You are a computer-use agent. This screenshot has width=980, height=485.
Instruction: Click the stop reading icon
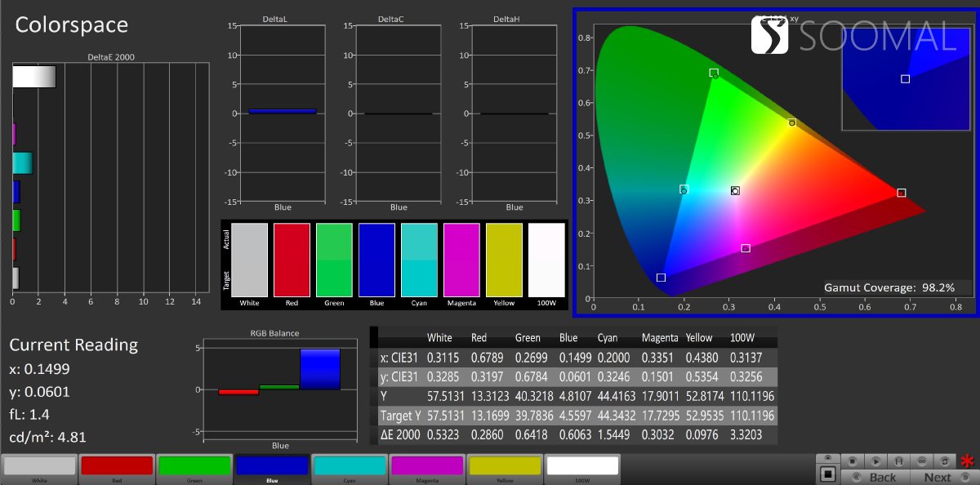click(852, 461)
